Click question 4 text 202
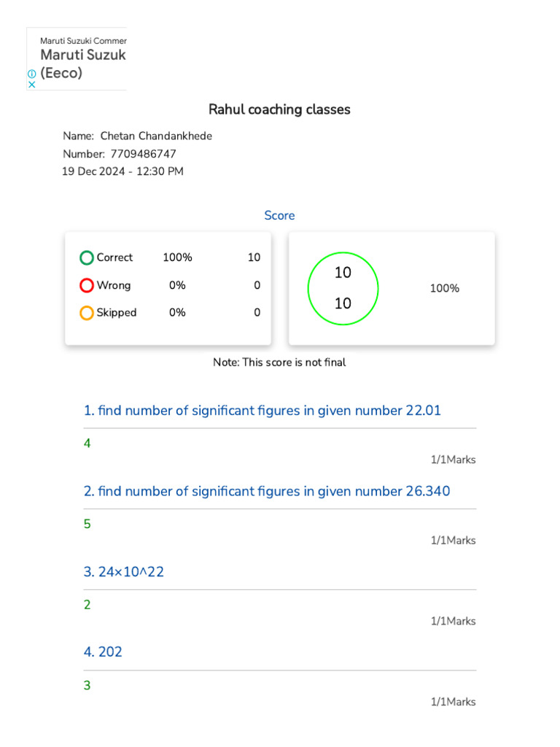The height and width of the screenshot is (747, 560). 103,652
